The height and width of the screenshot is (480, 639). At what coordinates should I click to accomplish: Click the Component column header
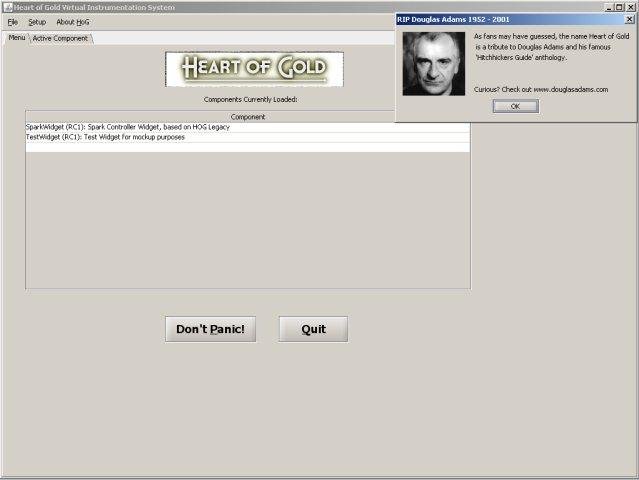pyautogui.click(x=248, y=117)
